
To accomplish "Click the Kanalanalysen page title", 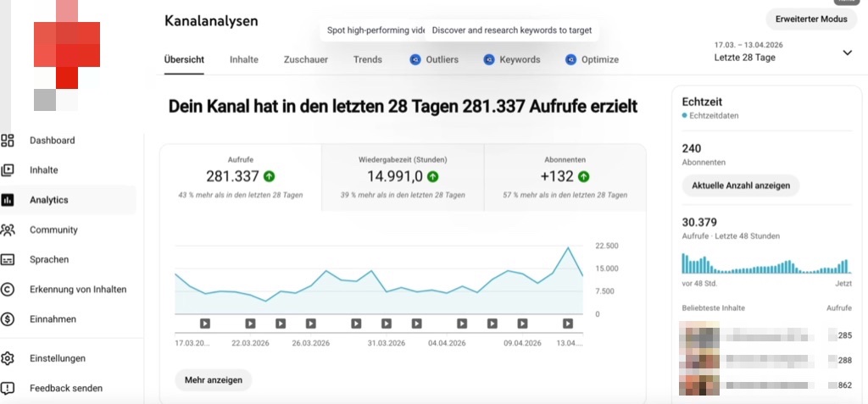I will click(211, 21).
